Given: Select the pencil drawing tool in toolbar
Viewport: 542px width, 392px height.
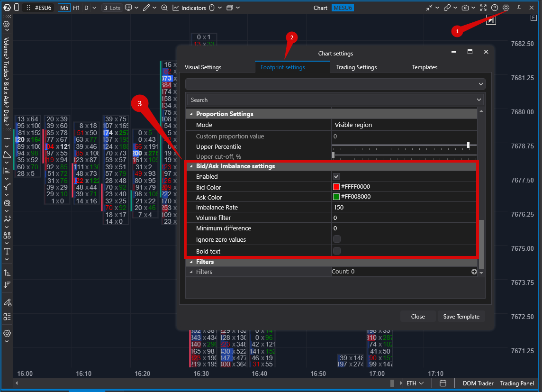Looking at the screenshot, I should (146, 8).
